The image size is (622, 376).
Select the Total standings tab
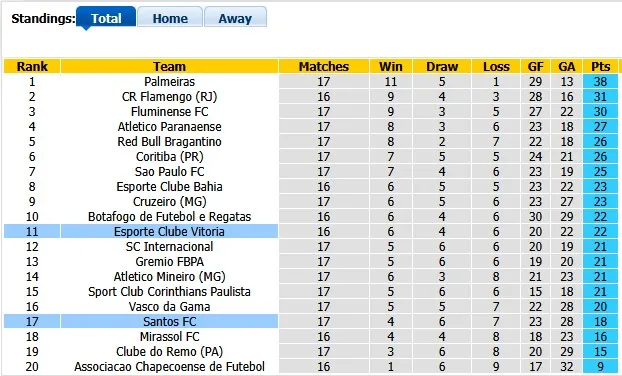tap(106, 18)
